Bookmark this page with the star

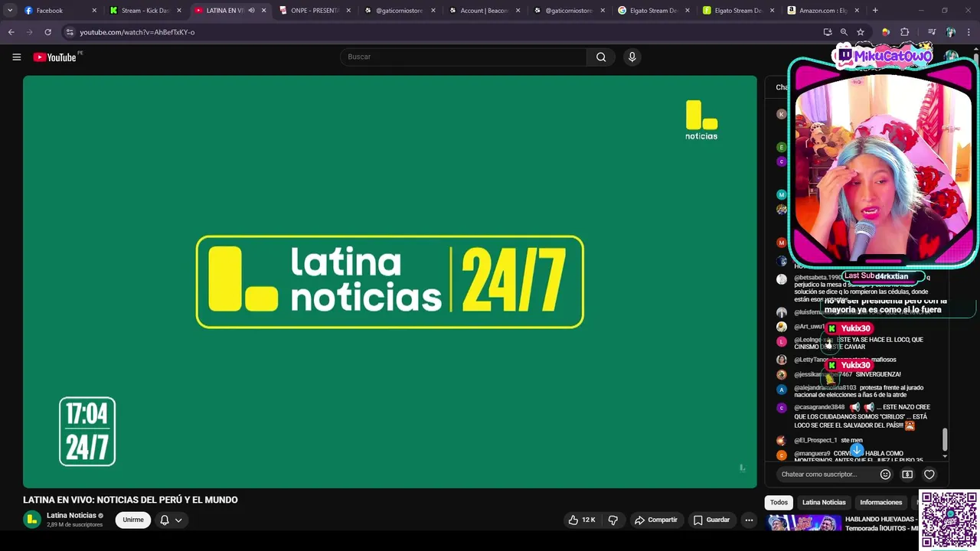pos(861,32)
